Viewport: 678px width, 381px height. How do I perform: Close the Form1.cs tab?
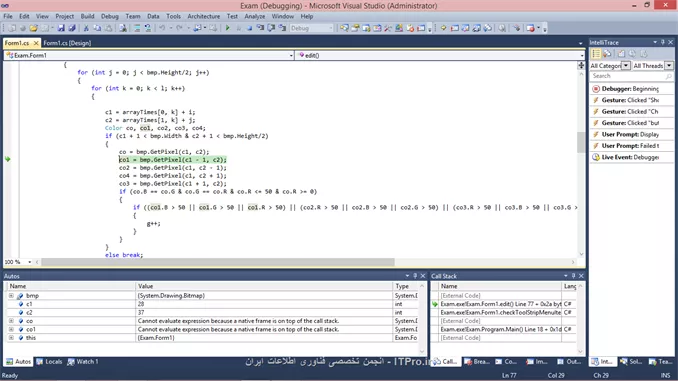[x=36, y=43]
